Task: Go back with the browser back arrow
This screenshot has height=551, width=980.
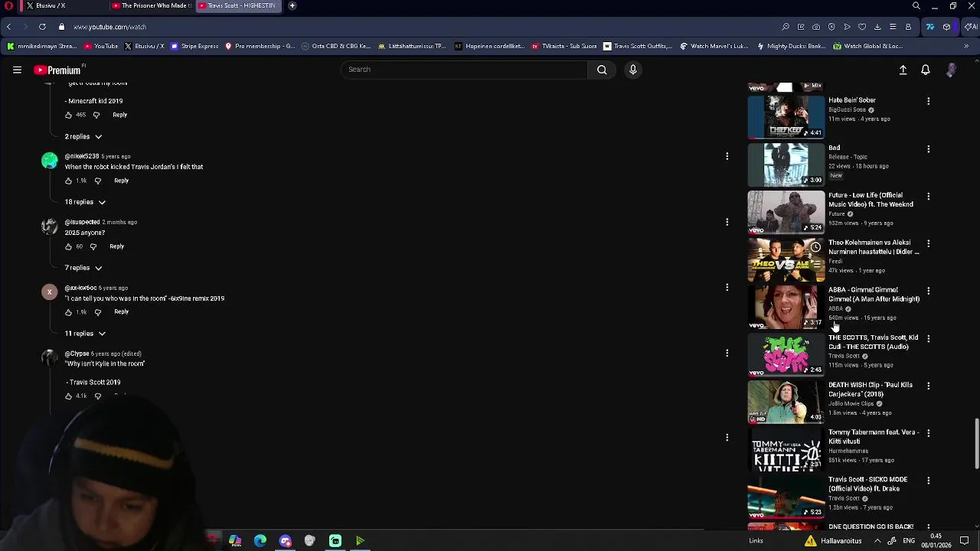Action: (x=8, y=27)
